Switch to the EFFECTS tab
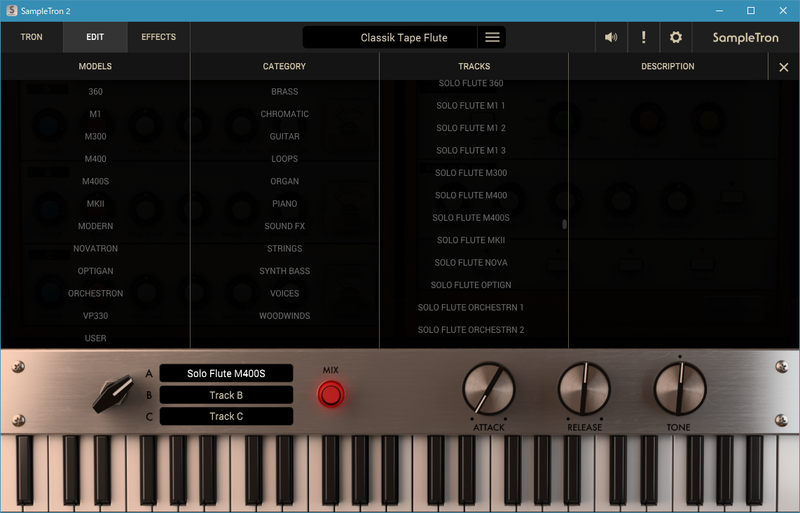The image size is (800, 513). (x=159, y=37)
